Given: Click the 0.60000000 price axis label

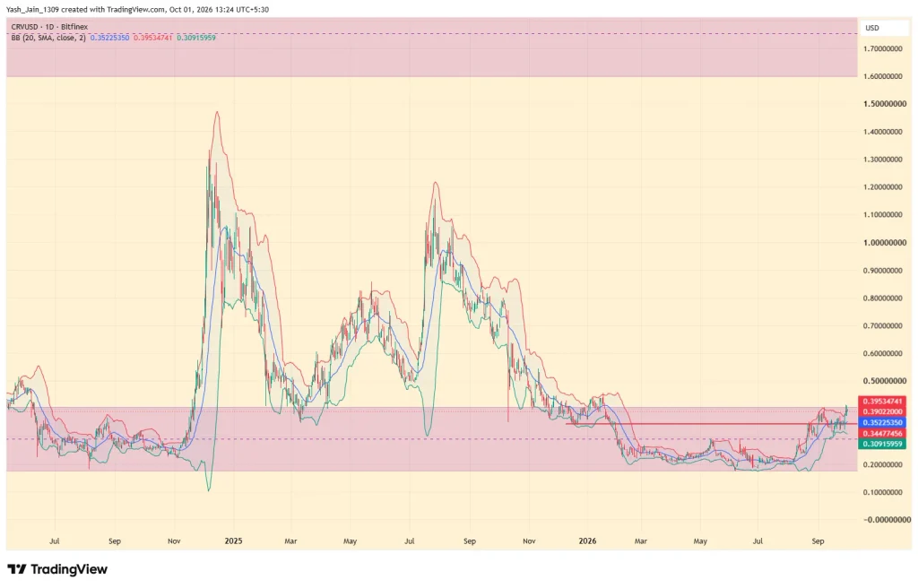Looking at the screenshot, I should pos(883,353).
